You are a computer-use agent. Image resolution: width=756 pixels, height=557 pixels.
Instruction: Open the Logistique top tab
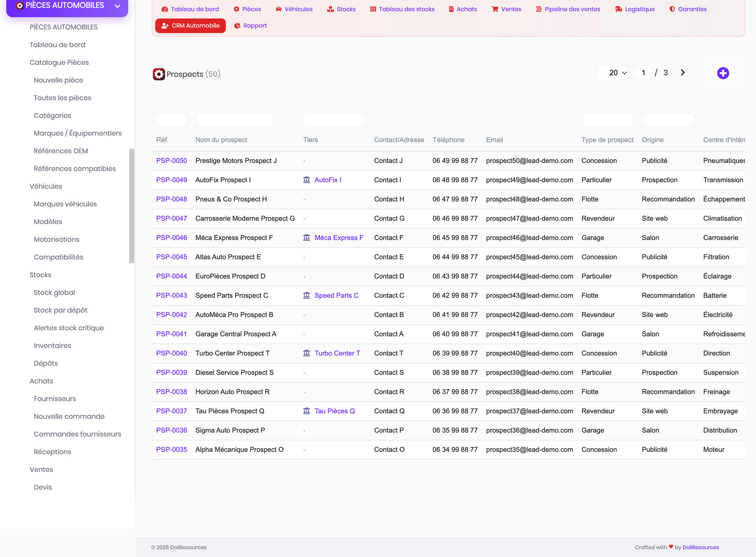pyautogui.click(x=635, y=9)
